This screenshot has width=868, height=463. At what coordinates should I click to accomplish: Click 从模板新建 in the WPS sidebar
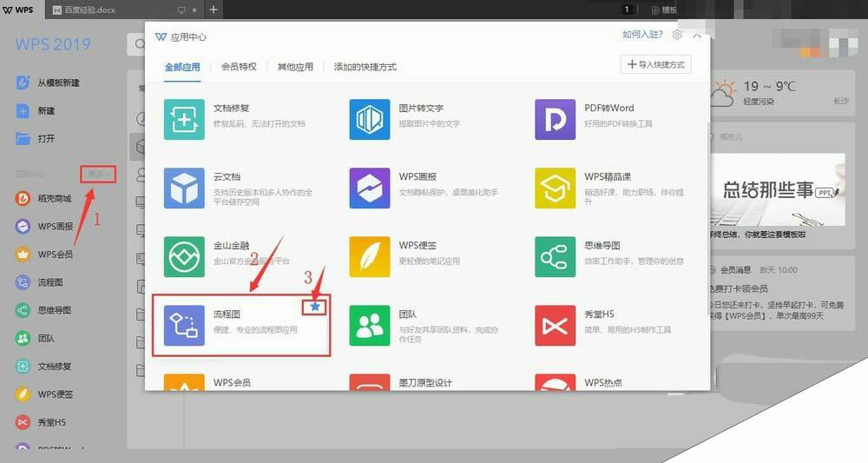point(48,83)
